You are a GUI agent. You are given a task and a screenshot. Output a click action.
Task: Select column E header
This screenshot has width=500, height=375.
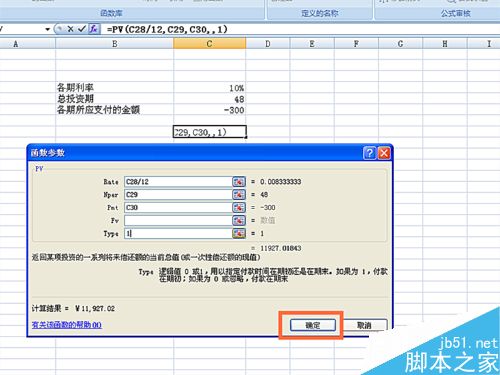pos(312,44)
